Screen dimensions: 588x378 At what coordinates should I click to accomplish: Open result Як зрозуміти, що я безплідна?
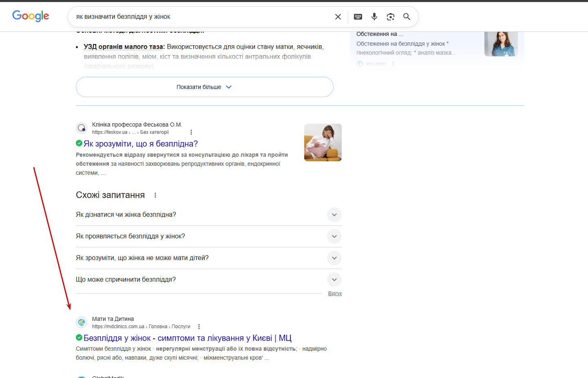[x=141, y=144]
